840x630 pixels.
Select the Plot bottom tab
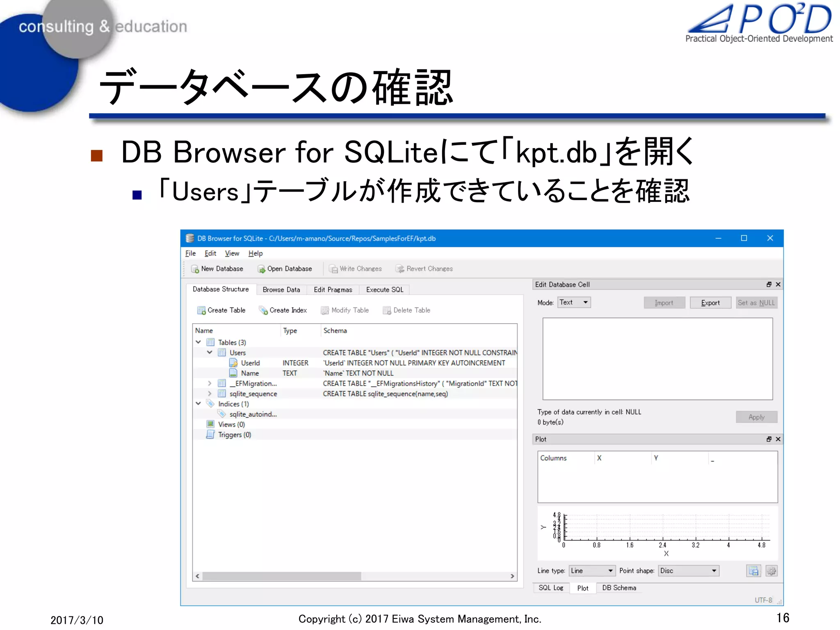tap(583, 588)
